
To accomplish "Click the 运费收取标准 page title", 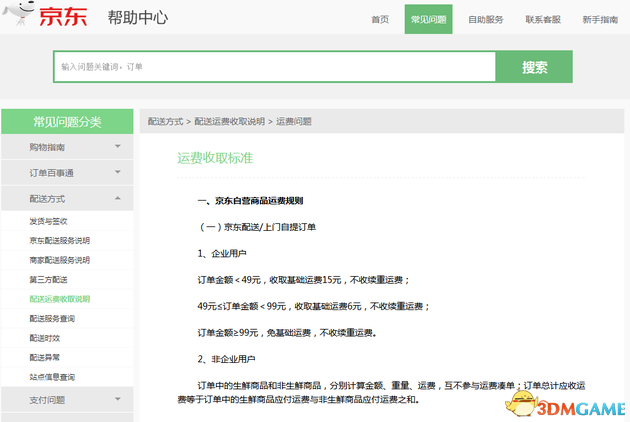I will tap(215, 158).
